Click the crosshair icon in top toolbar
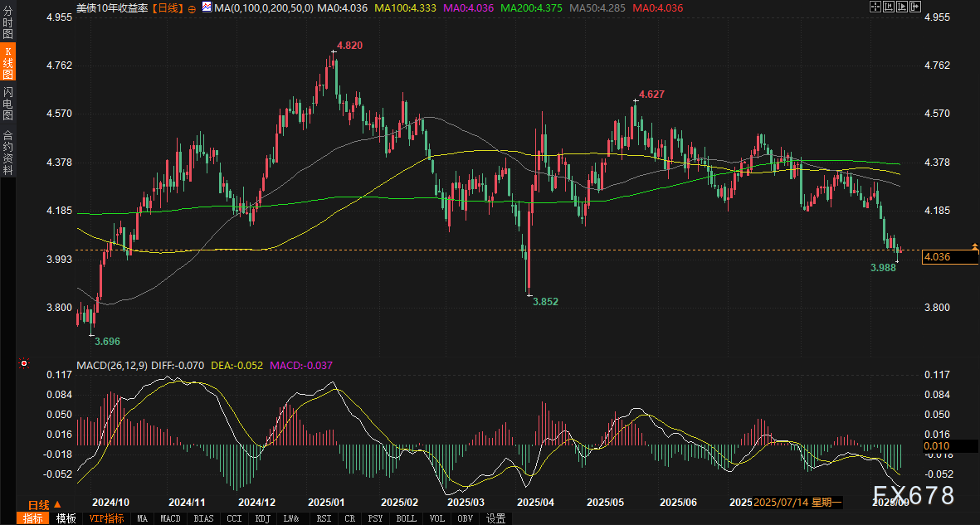Image resolution: width=980 pixels, height=525 pixels. pos(875,7)
